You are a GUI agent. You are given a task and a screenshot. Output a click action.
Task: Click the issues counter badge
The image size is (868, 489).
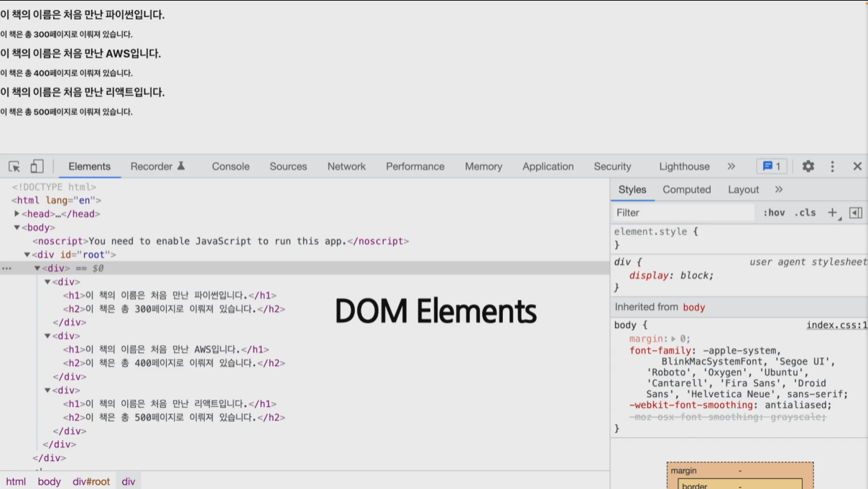(772, 166)
